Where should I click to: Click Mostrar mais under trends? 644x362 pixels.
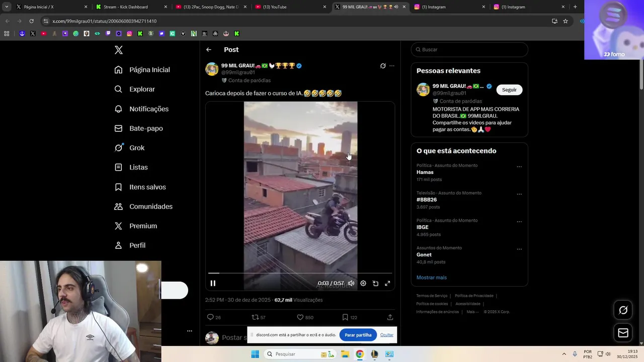click(x=431, y=278)
